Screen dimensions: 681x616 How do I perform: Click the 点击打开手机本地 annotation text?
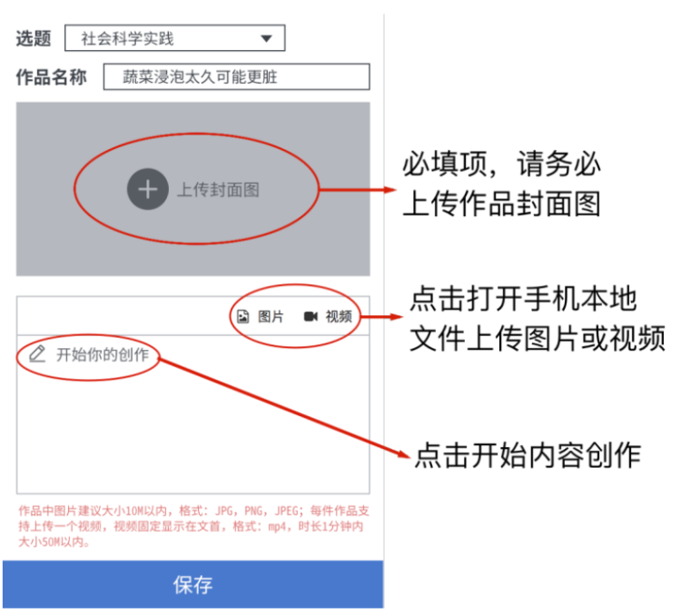coord(523,299)
